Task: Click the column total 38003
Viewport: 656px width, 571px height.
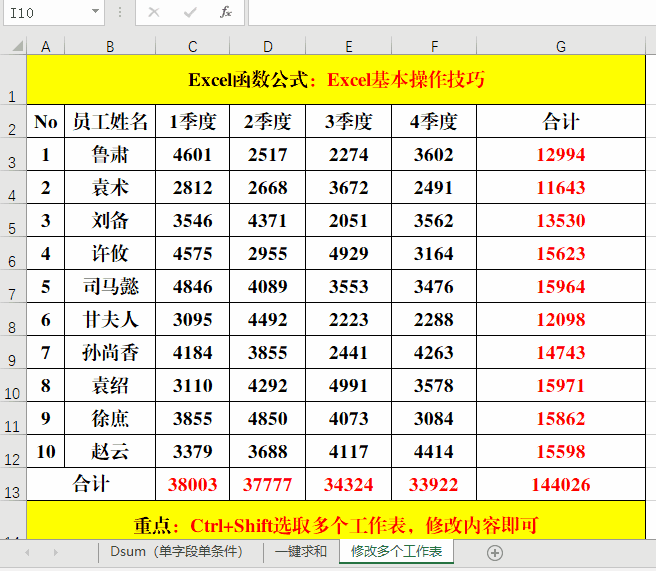Action: (192, 484)
